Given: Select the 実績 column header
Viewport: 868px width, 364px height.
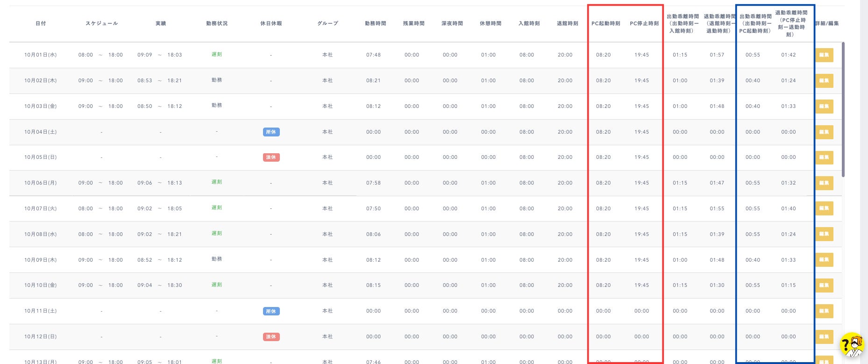Looking at the screenshot, I should 161,23.
